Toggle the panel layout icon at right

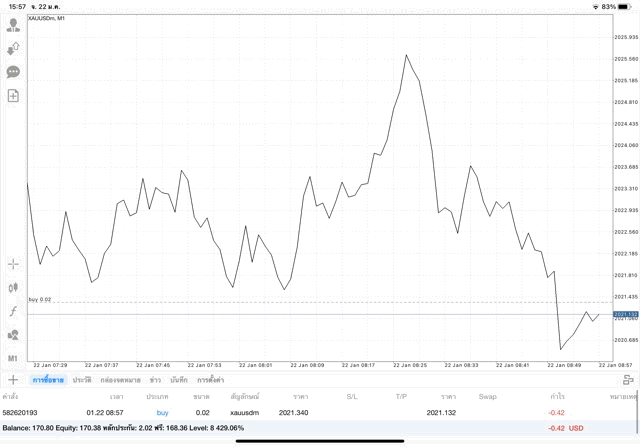coord(627,380)
